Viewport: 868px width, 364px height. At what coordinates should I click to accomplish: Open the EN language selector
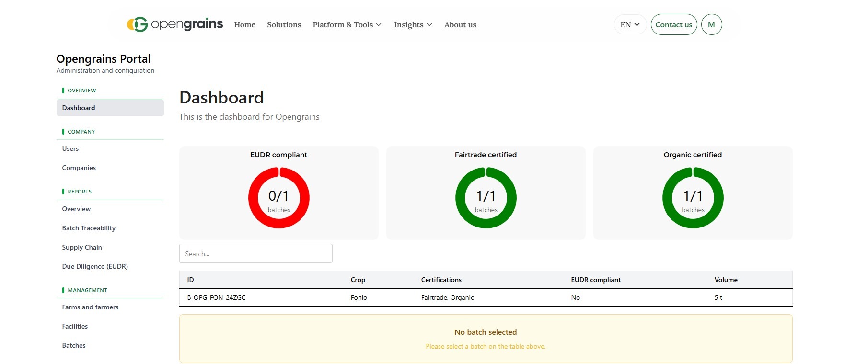click(x=630, y=24)
